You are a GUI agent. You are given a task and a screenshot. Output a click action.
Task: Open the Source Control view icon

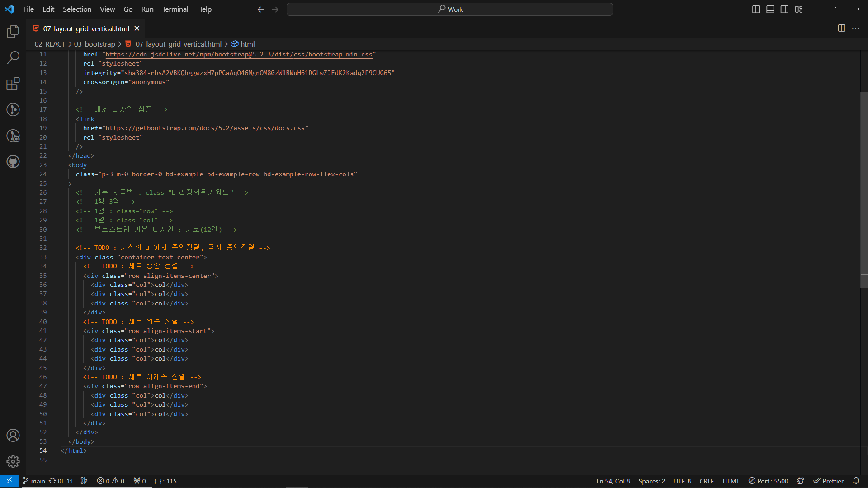[13, 109]
